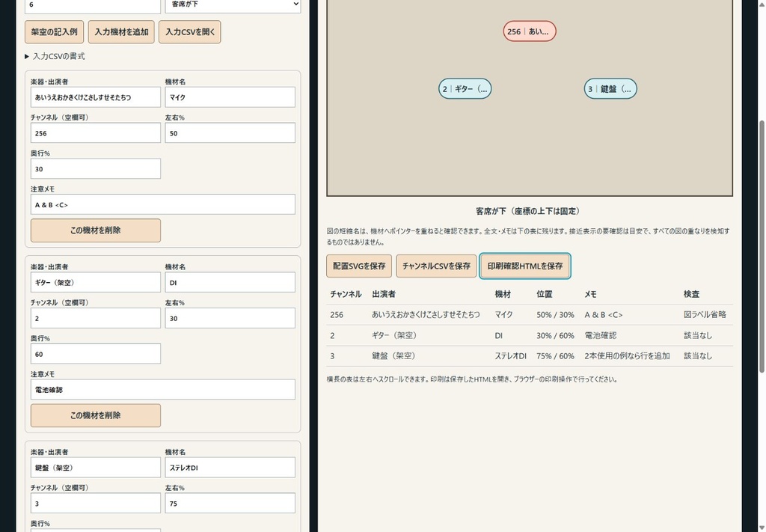This screenshot has height=532, width=766.
Task: Click the 図ラベル省略 cell in the table
Action: 705,314
